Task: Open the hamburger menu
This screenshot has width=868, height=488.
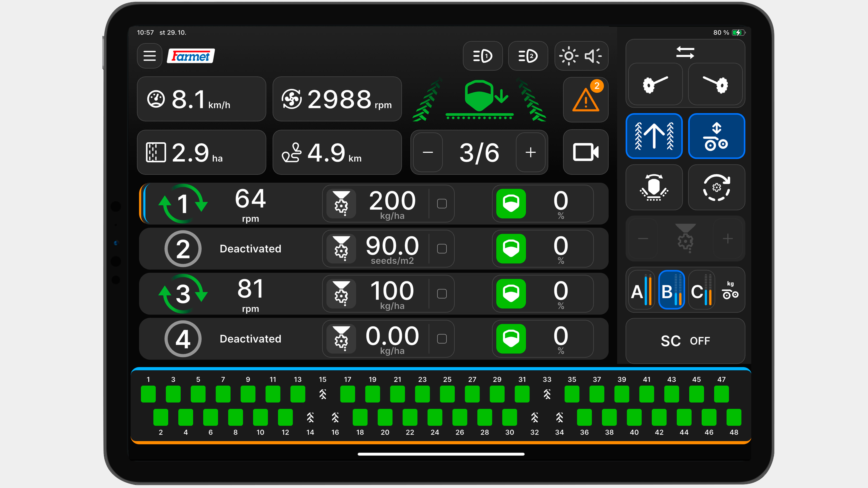Action: coord(149,56)
